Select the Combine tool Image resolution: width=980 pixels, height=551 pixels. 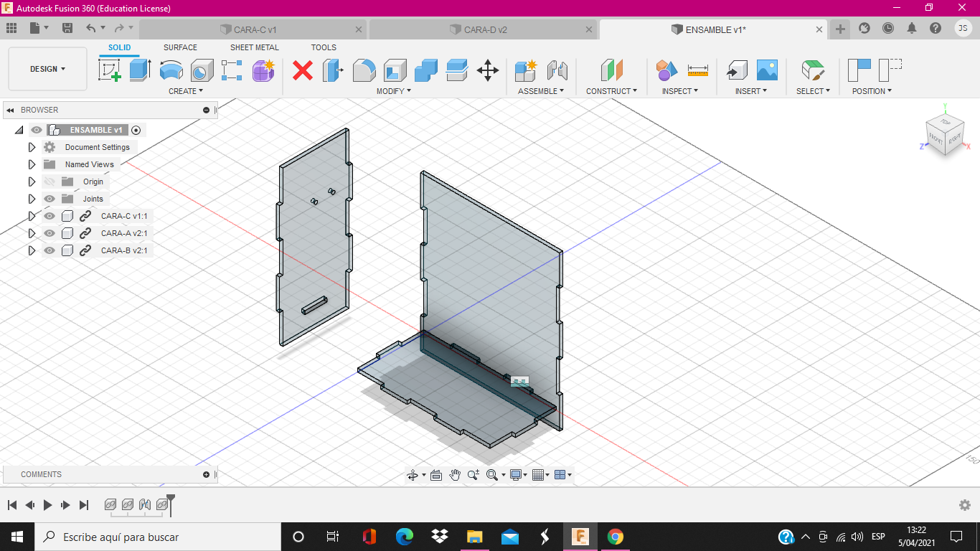(426, 70)
